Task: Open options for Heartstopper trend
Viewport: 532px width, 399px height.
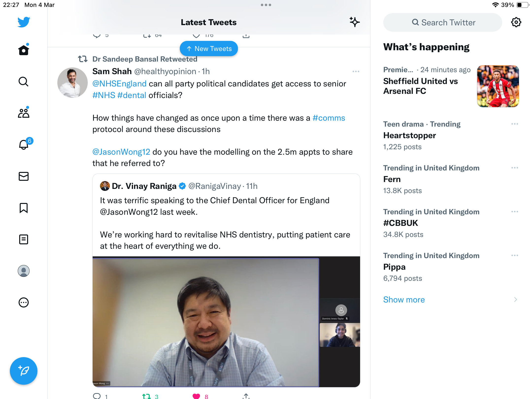Action: pyautogui.click(x=515, y=124)
